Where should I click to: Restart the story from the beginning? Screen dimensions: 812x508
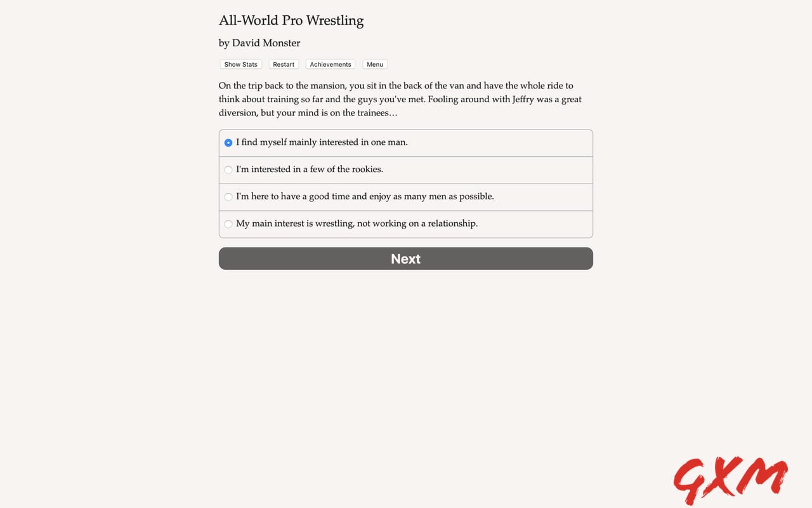click(284, 64)
